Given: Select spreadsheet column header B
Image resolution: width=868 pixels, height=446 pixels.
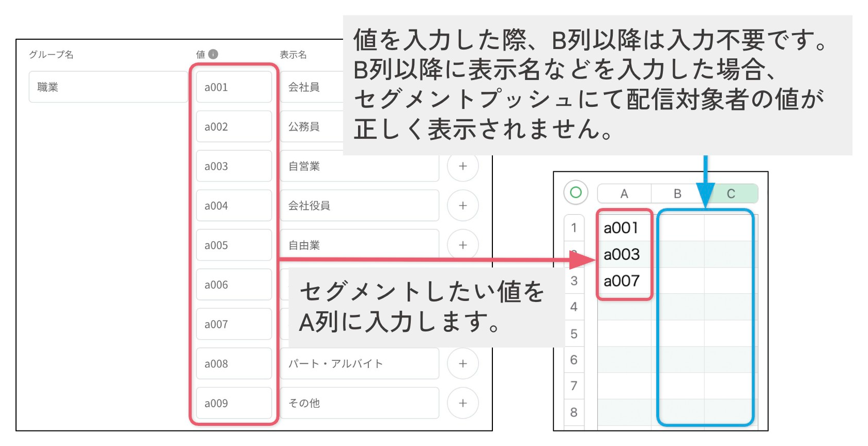Looking at the screenshot, I should pyautogui.click(x=677, y=194).
